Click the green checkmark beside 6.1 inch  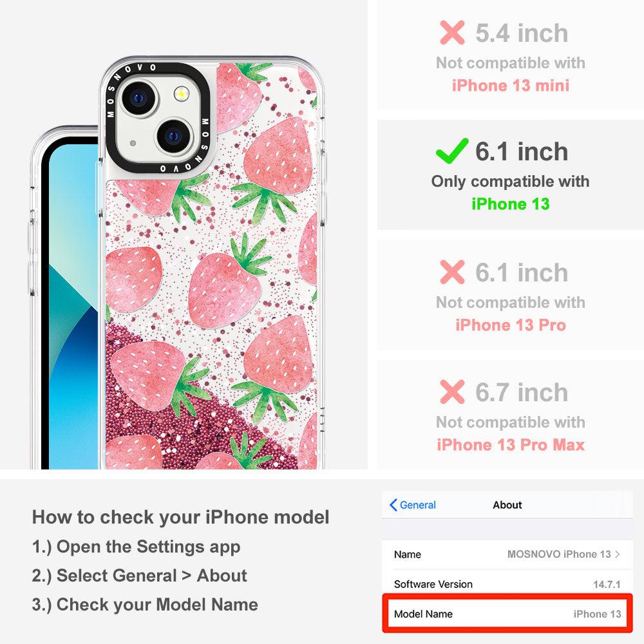(x=452, y=151)
